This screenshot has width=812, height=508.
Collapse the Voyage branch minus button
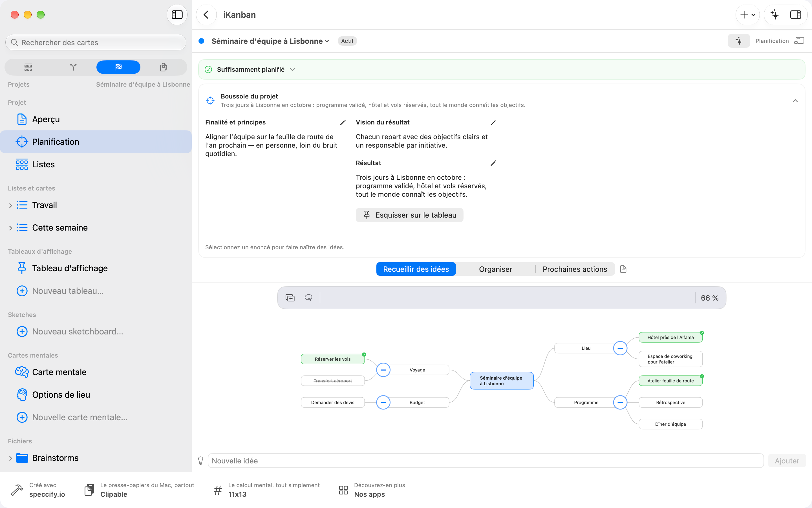coord(383,370)
